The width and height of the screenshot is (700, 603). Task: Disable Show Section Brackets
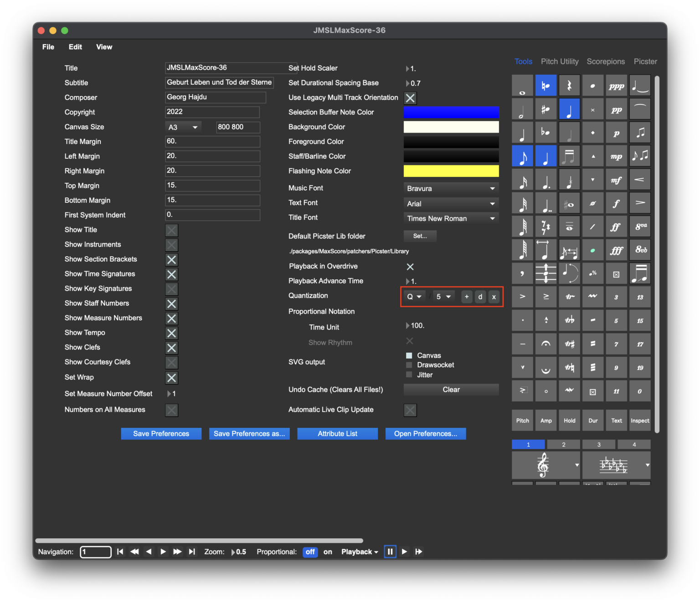pos(171,259)
